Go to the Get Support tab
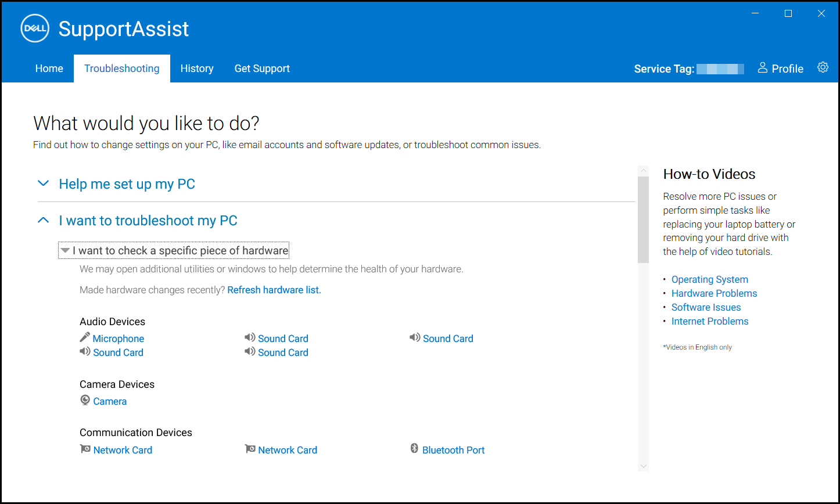Viewport: 840px width, 504px height. [262, 68]
